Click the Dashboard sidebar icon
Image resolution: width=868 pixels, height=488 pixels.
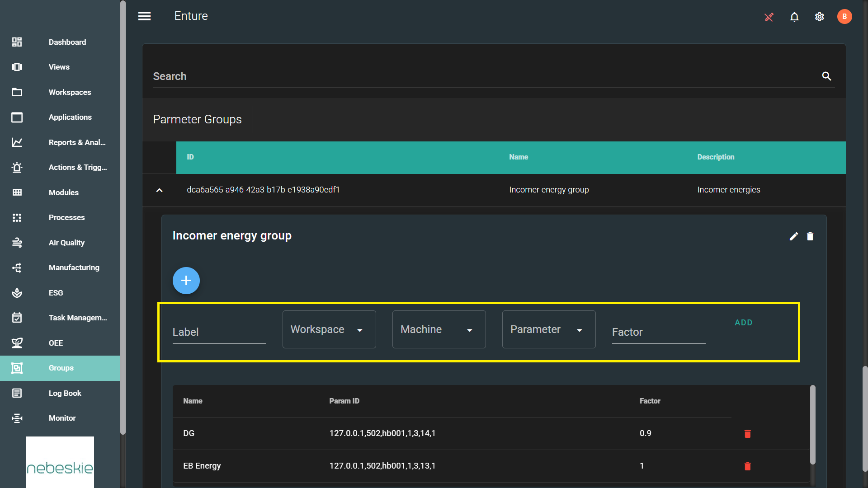tap(17, 42)
